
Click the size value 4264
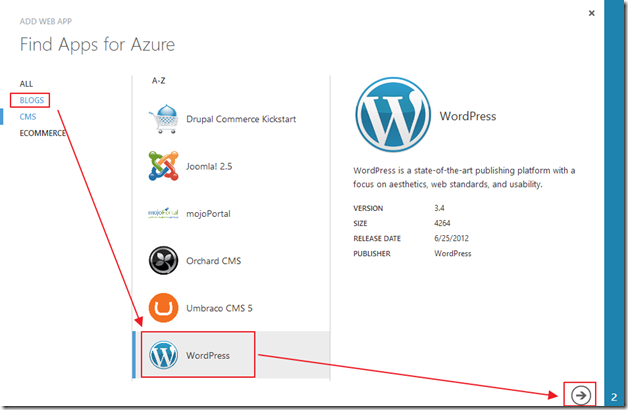(x=442, y=223)
